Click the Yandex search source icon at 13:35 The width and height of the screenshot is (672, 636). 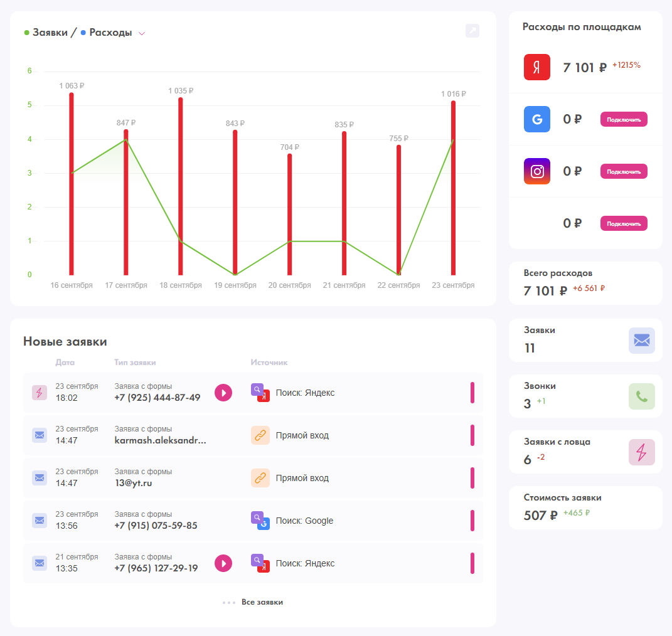tap(260, 563)
